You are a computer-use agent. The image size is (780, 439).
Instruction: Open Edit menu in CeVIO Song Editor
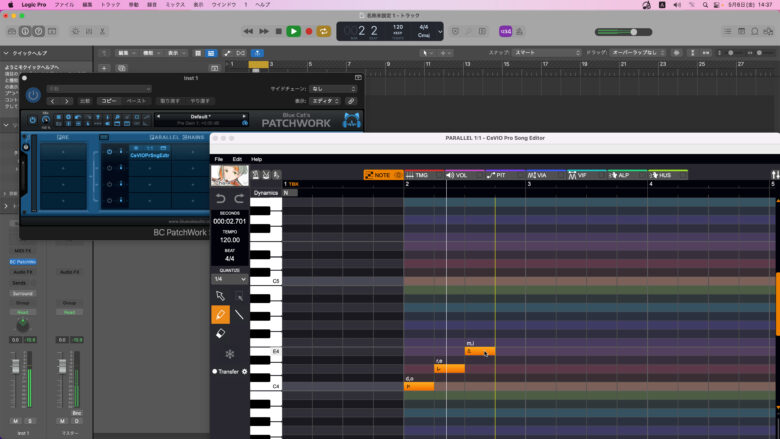point(237,159)
